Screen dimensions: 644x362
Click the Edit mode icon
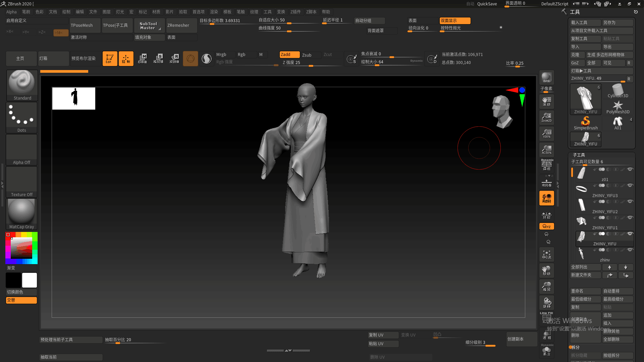[110, 58]
